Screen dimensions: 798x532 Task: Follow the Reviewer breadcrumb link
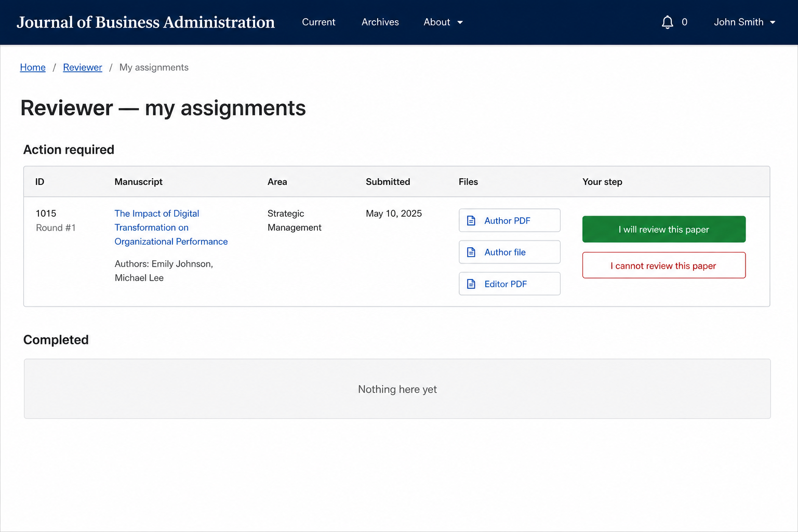click(83, 68)
